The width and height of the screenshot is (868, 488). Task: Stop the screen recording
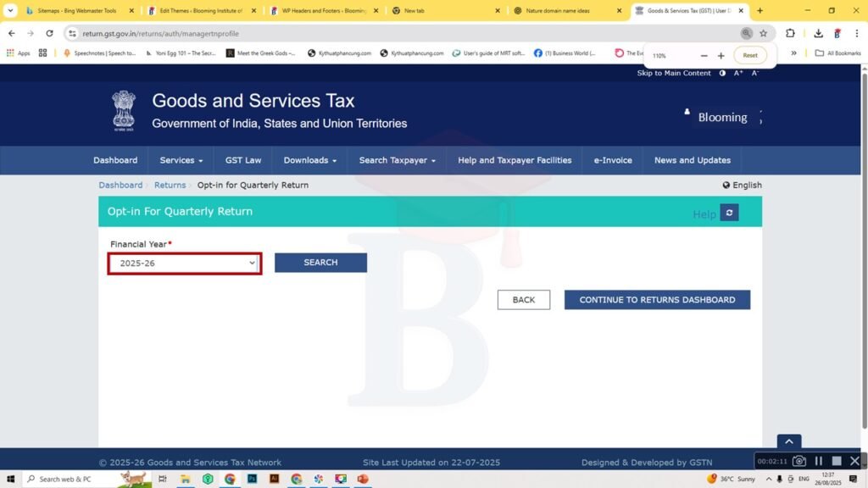[837, 461]
